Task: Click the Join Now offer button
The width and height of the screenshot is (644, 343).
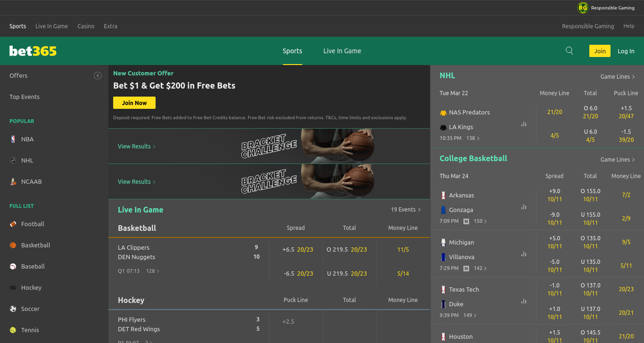Action: pyautogui.click(x=134, y=103)
